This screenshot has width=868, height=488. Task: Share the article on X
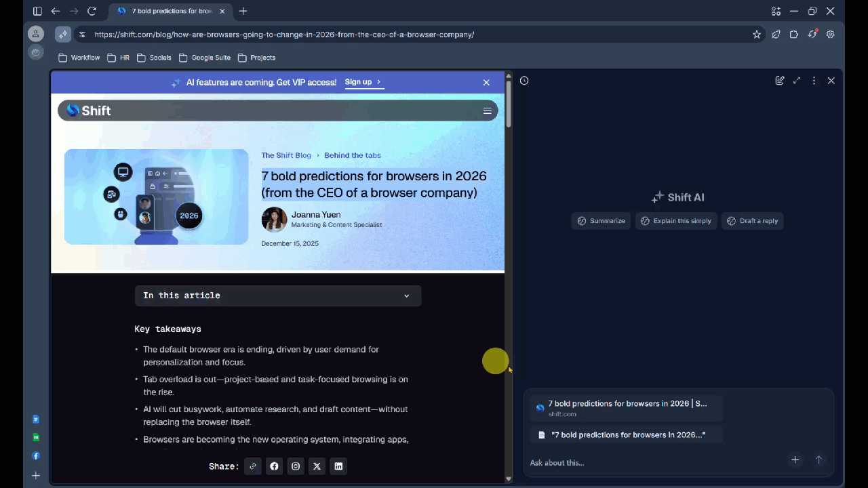click(x=317, y=466)
